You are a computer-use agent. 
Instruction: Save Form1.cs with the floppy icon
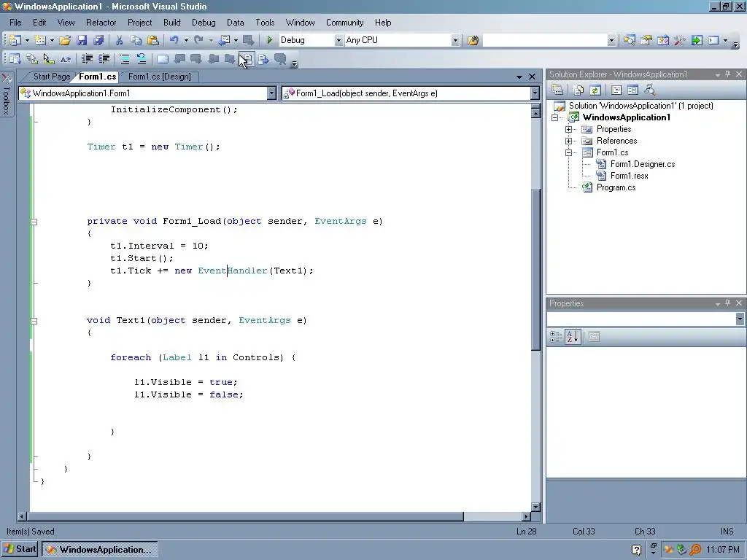pyautogui.click(x=82, y=41)
